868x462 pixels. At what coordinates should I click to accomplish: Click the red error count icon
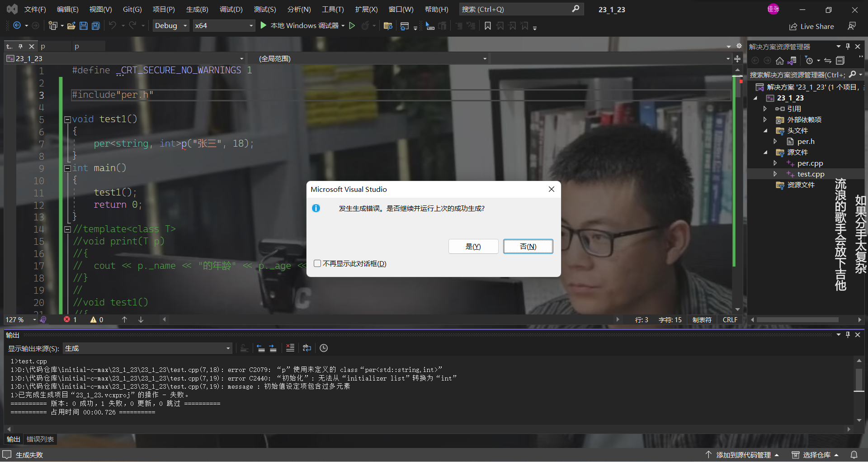pos(67,319)
